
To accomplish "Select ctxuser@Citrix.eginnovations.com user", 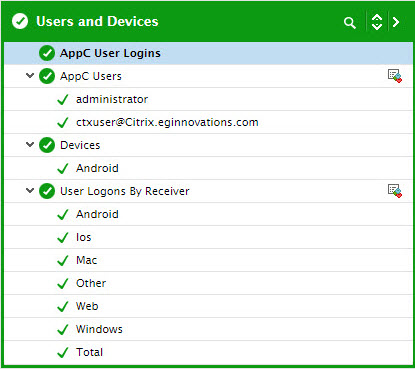I will pos(167,122).
